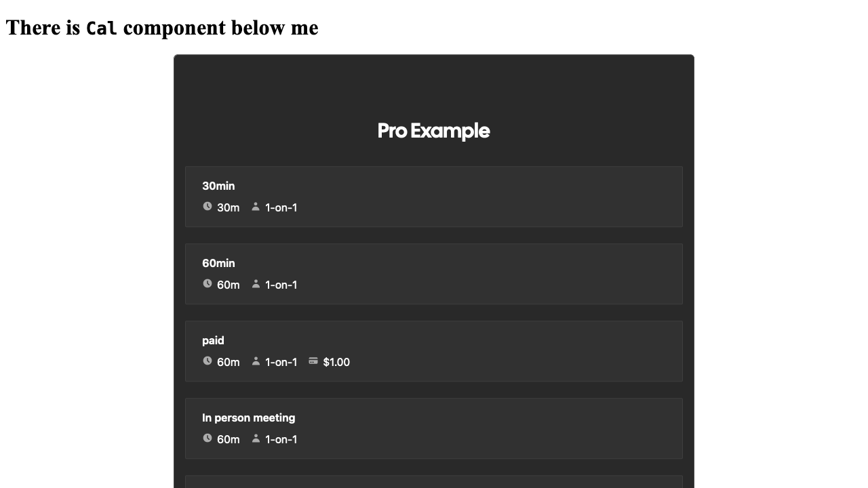The image size is (868, 488).
Task: Click the Cal code word in page heading
Action: [x=102, y=28]
